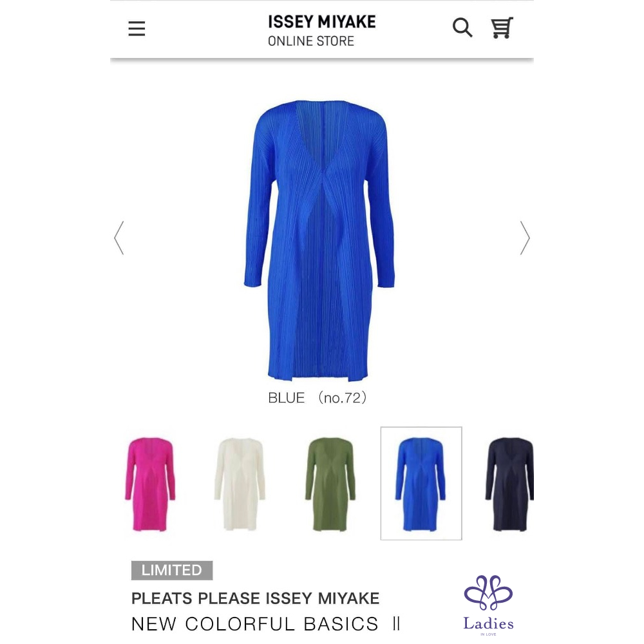Show next product image with right arrow
The width and height of the screenshot is (644, 644).
pyautogui.click(x=525, y=238)
